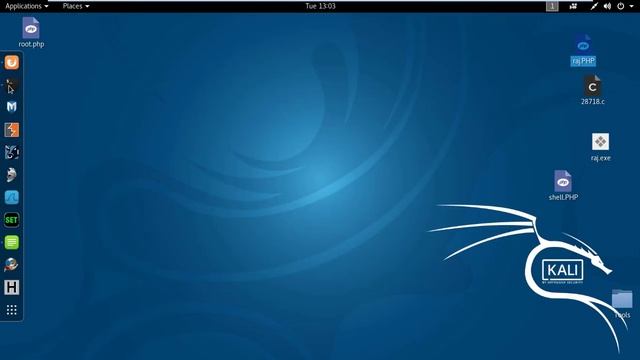Click the workspace indicator numbered 1

(552, 6)
